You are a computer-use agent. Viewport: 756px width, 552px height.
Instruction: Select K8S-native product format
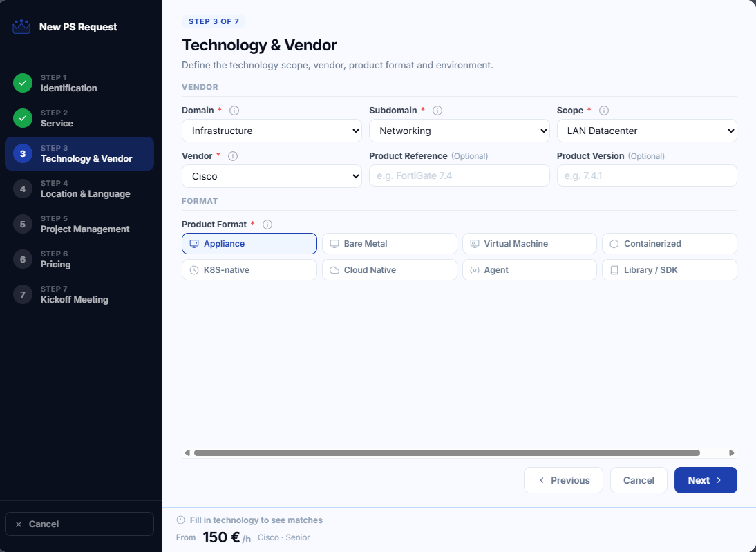click(249, 270)
